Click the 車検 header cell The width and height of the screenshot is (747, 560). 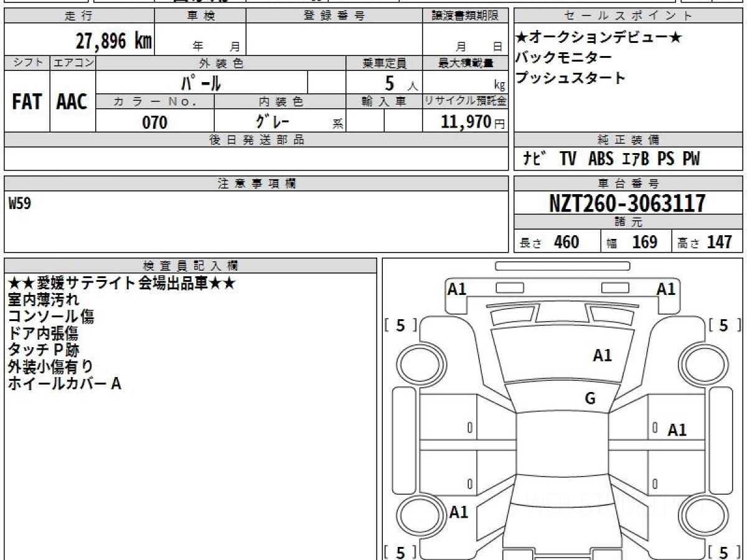(x=200, y=16)
